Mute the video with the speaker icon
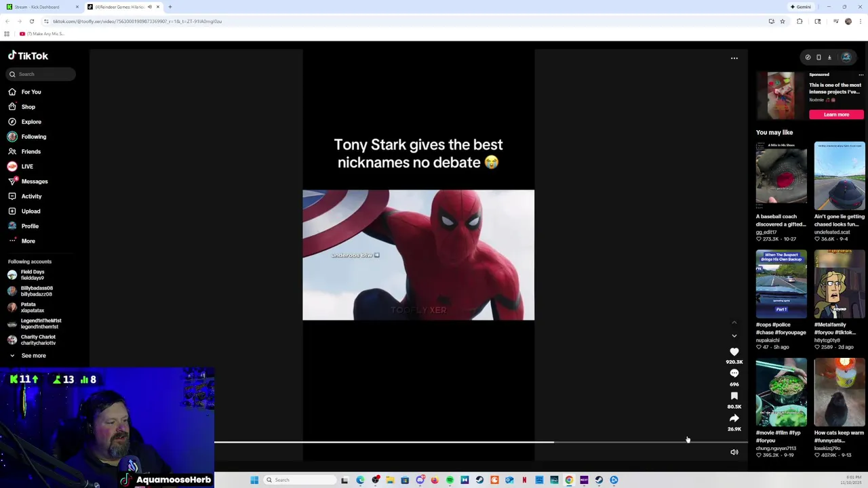Image resolution: width=868 pixels, height=488 pixels. click(734, 452)
